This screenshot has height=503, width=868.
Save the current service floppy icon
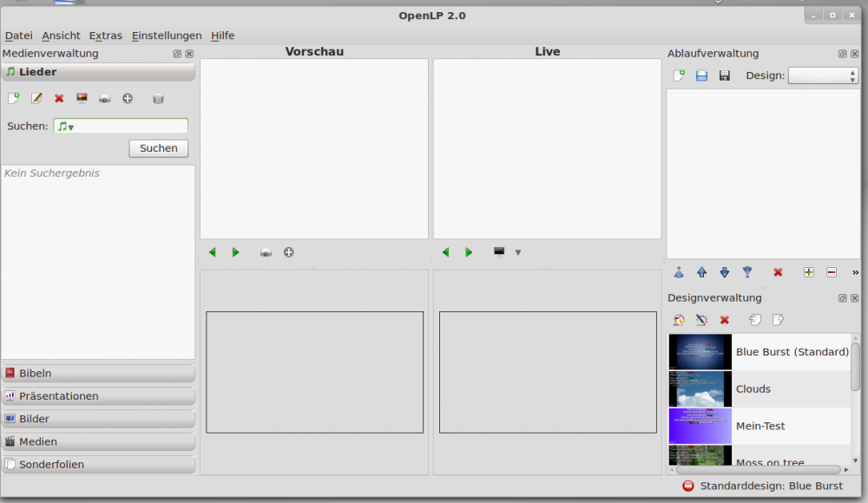click(x=724, y=75)
